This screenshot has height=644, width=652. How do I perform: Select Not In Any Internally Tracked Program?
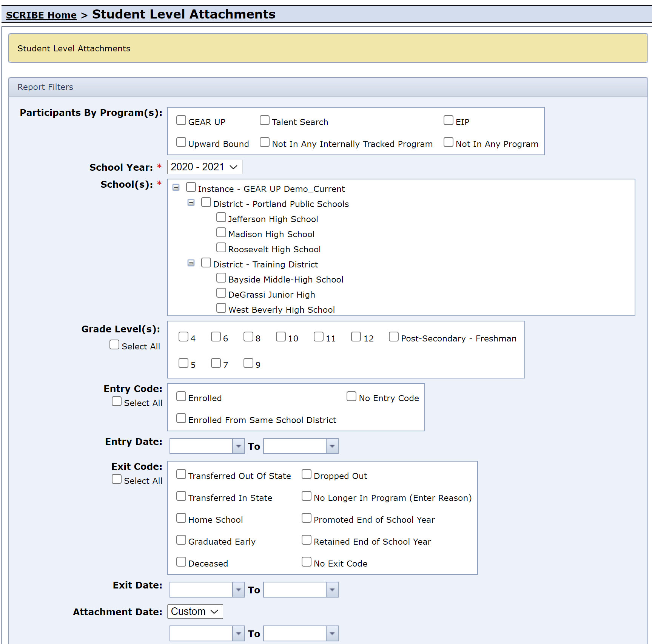coord(265,142)
